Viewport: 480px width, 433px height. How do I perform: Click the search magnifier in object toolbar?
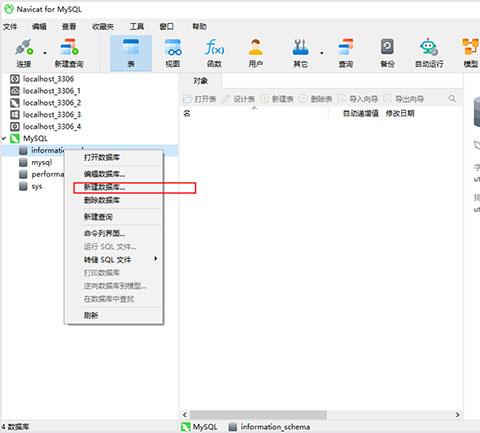tap(452, 99)
